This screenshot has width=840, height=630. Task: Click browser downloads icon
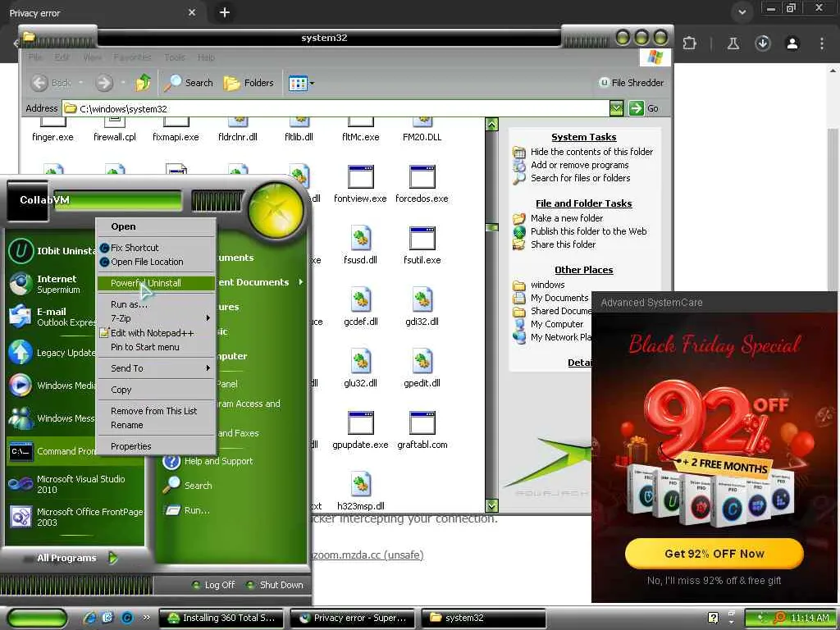[763, 43]
